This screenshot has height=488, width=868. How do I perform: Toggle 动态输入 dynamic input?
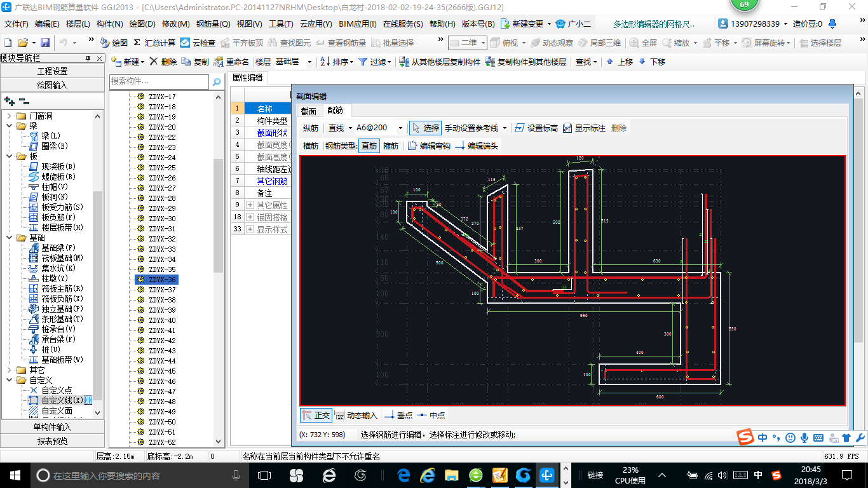pos(356,415)
